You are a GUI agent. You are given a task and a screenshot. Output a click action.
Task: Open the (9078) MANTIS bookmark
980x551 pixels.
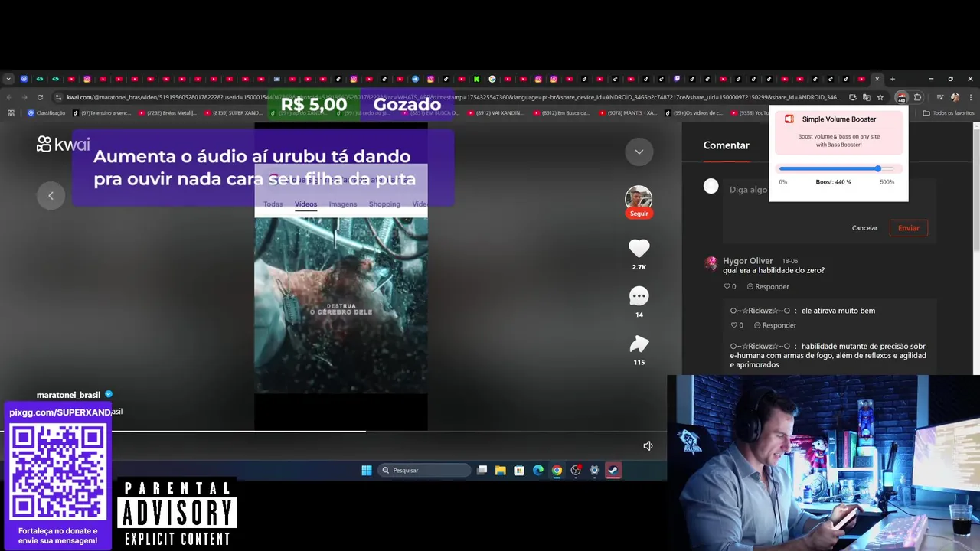coord(626,113)
